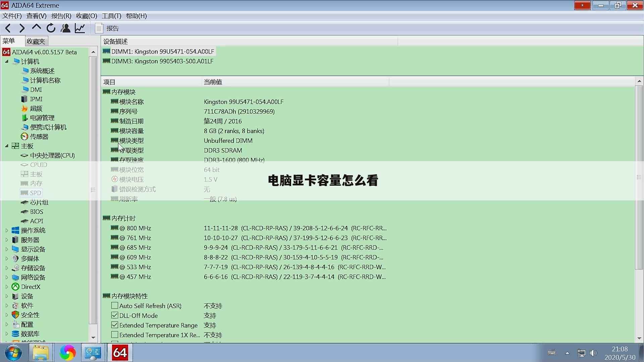Open the 查看(V) menu

36,16
